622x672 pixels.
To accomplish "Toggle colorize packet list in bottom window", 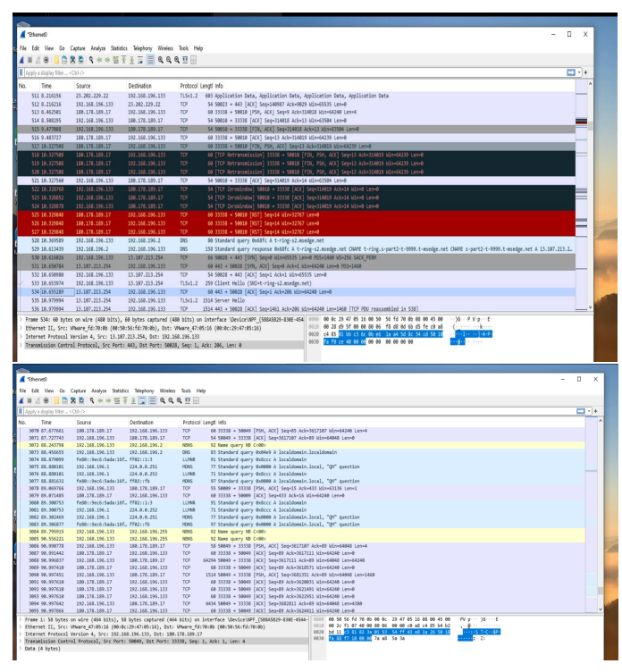I will (x=152, y=400).
